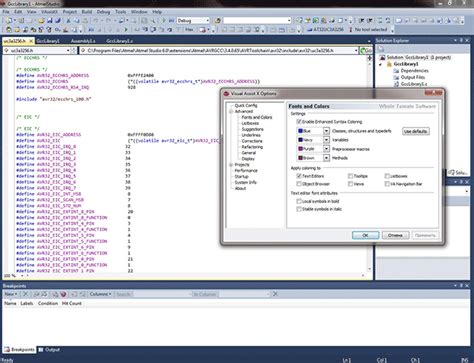Viewport: 474px width, 363px height.
Task: Click the Hex display toolbar button
Action: click(x=189, y=30)
